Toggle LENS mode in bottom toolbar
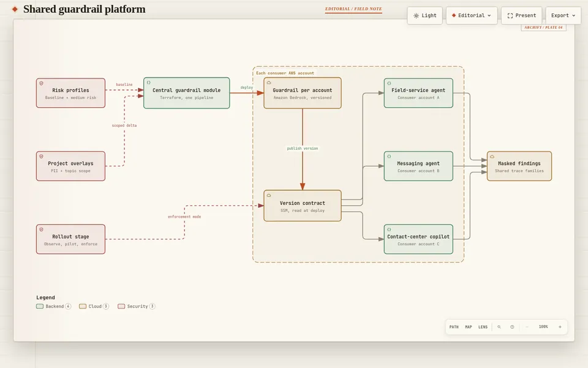 (x=483, y=327)
